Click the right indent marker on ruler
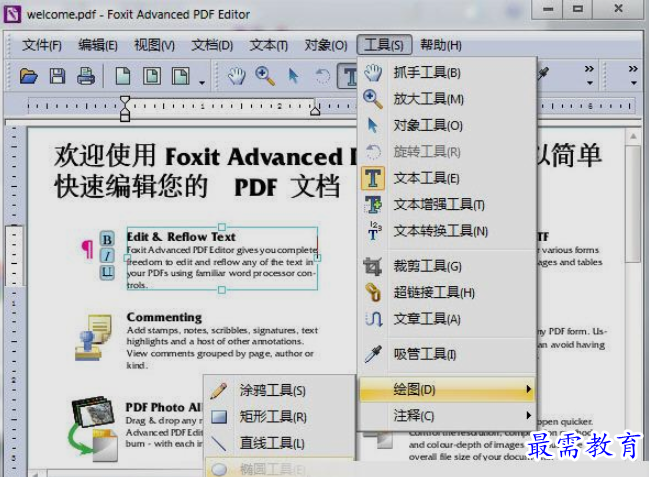 [315, 110]
